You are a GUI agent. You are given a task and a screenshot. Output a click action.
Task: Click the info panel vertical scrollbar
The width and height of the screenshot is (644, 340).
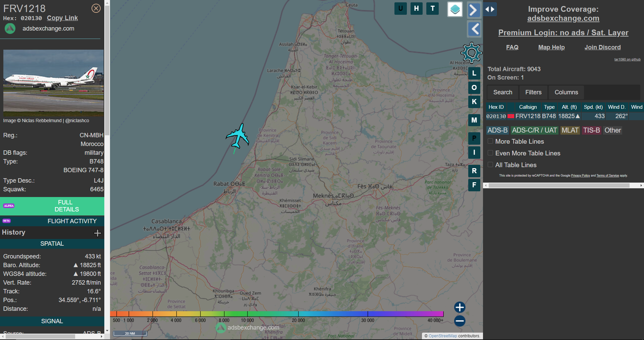pos(107,70)
